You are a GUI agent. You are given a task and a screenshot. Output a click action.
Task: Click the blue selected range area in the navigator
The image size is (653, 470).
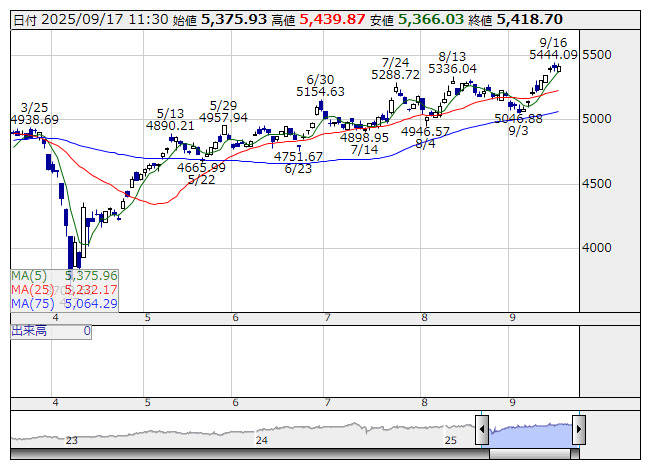(x=531, y=435)
